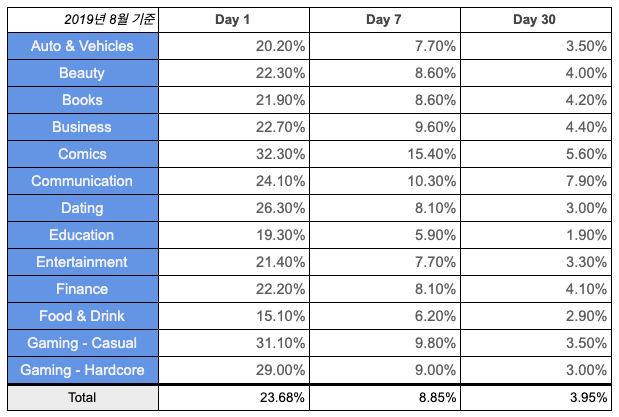
Task: Select the Day 1 column header
Action: [234, 20]
